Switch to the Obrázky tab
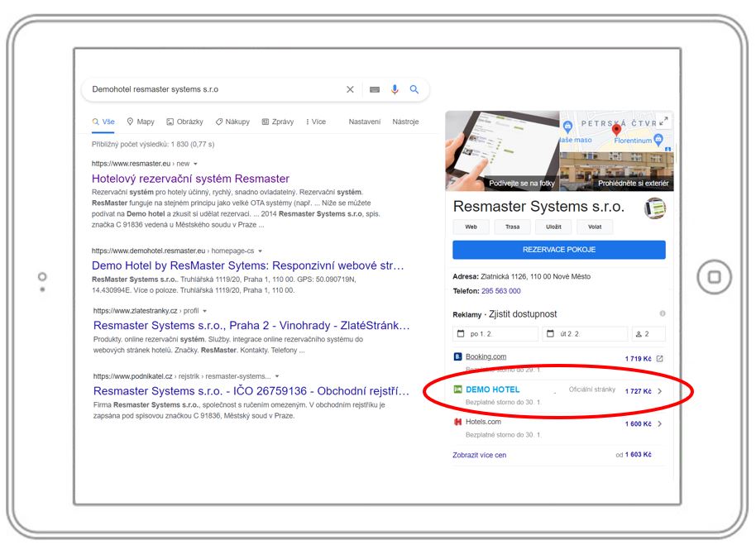Image resolution: width=756 pixels, height=545 pixels. (184, 122)
